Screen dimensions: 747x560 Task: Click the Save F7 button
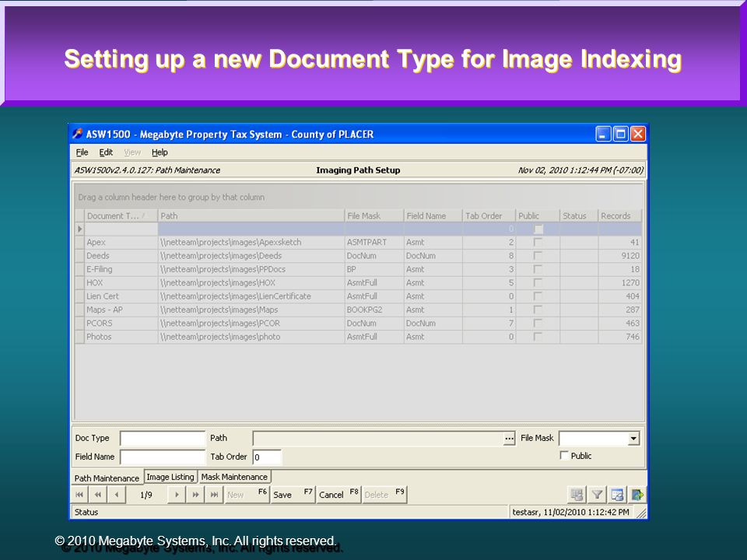292,495
